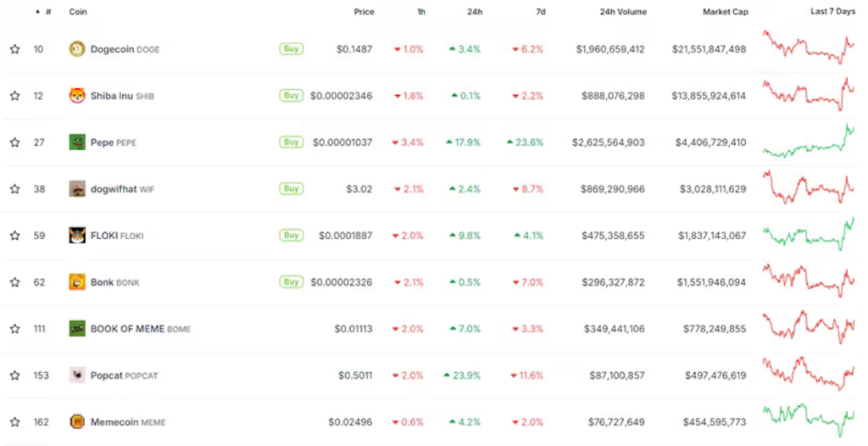Add Memecoin to watchlist with star
The image size is (868, 446).
tap(14, 421)
